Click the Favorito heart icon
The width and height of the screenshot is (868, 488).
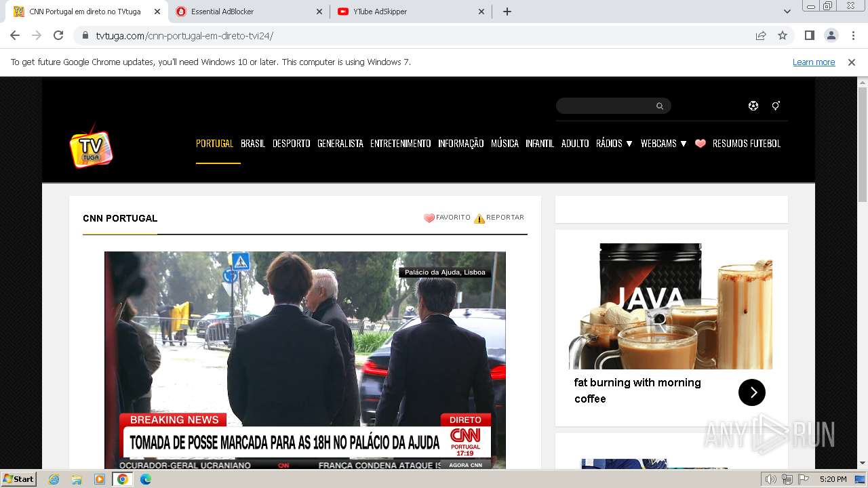[x=429, y=218]
